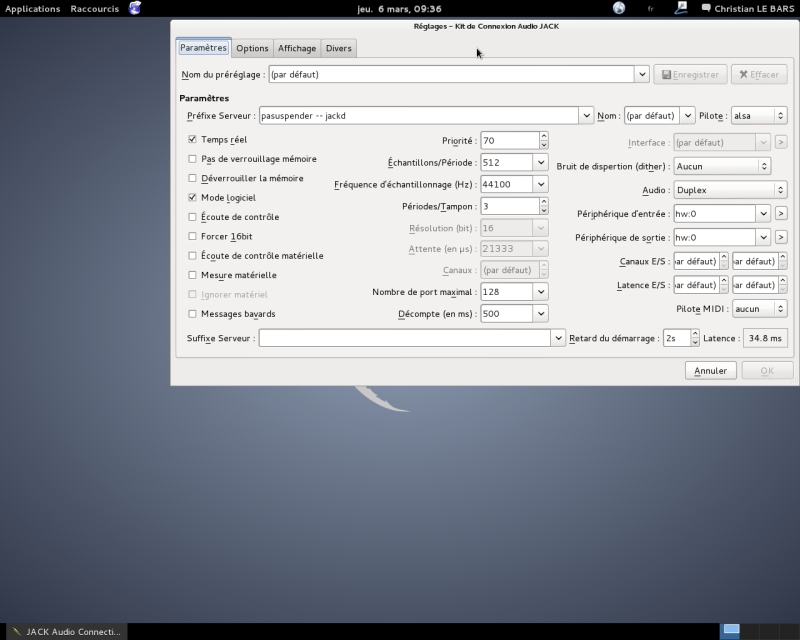Click the '>' button next to Périphérique d'entrée
Viewport: 800px width, 640px height.
tap(781, 213)
